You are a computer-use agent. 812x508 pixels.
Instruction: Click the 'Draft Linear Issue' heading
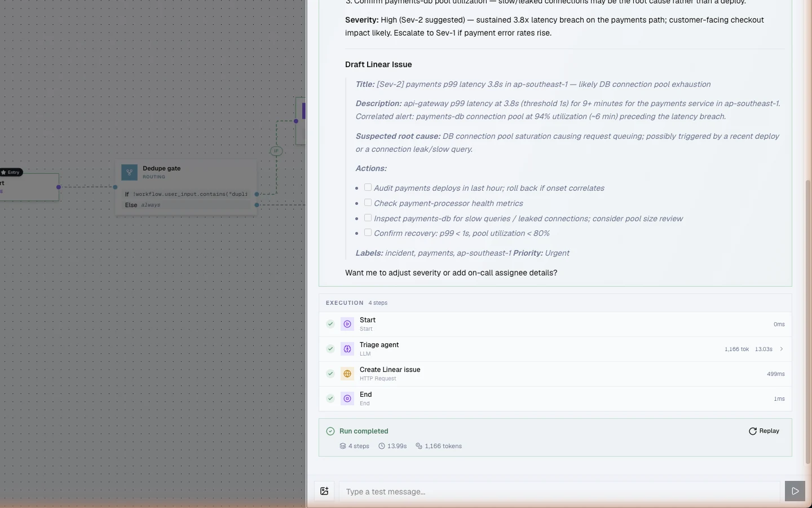click(x=378, y=64)
